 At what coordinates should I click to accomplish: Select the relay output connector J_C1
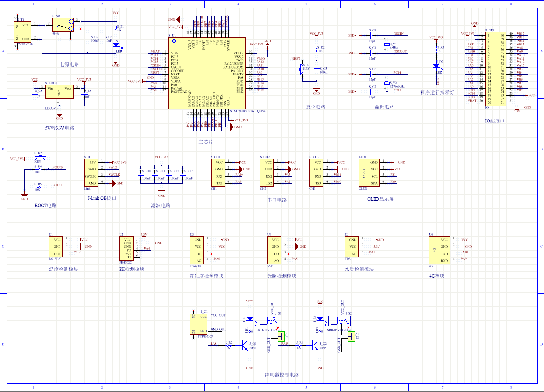tap(198, 324)
